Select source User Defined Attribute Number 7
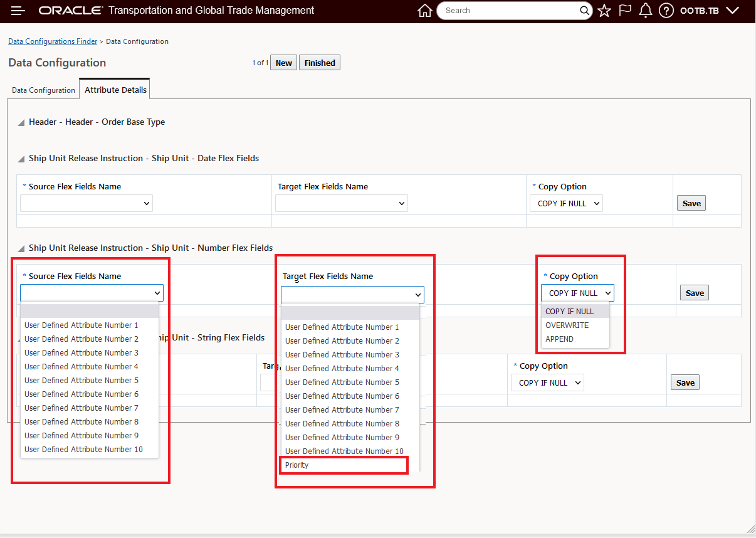Screen dimensions: 756x538 point(90,408)
